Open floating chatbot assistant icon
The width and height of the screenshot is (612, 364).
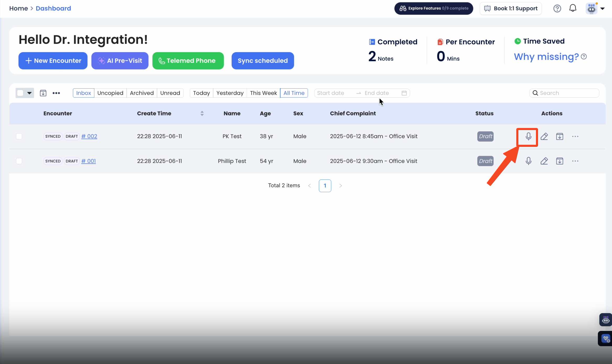605,320
